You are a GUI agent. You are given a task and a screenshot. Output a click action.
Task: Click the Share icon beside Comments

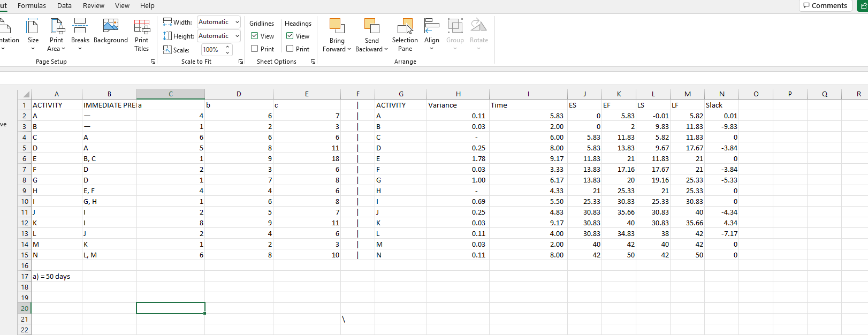tap(863, 5)
